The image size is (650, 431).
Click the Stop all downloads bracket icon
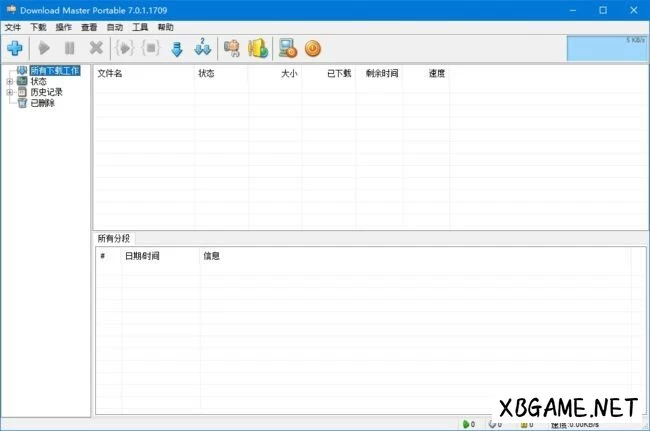coord(151,48)
